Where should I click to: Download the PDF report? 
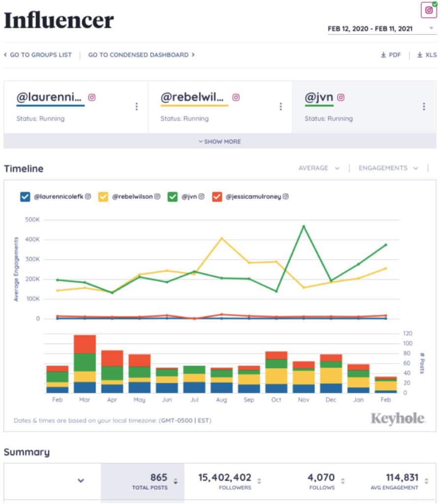[391, 55]
